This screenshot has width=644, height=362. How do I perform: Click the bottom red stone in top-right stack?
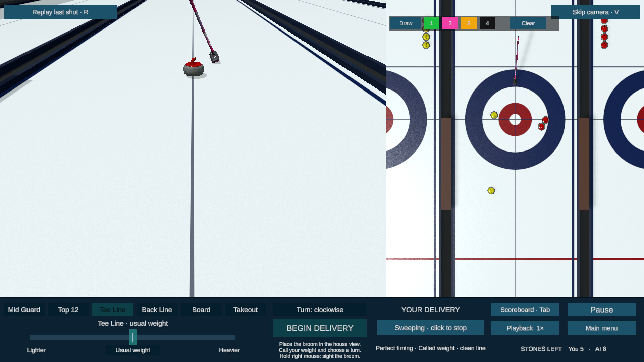point(604,45)
